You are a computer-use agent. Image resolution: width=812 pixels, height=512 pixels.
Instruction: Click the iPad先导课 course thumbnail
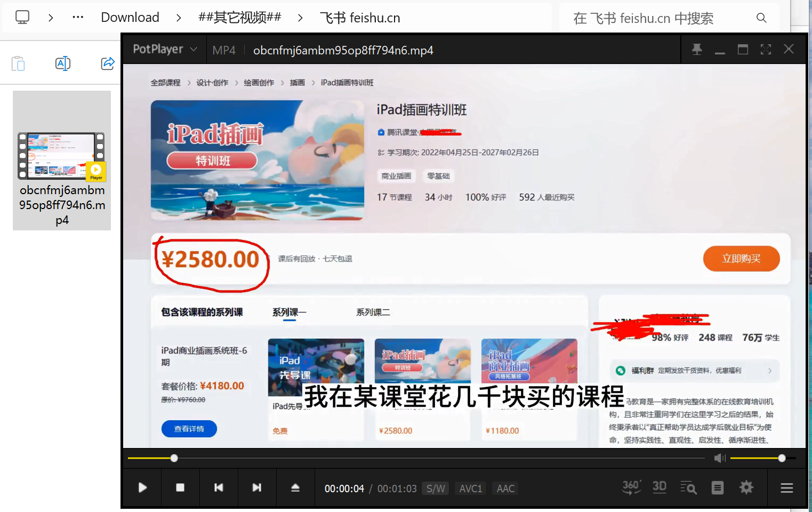(316, 367)
